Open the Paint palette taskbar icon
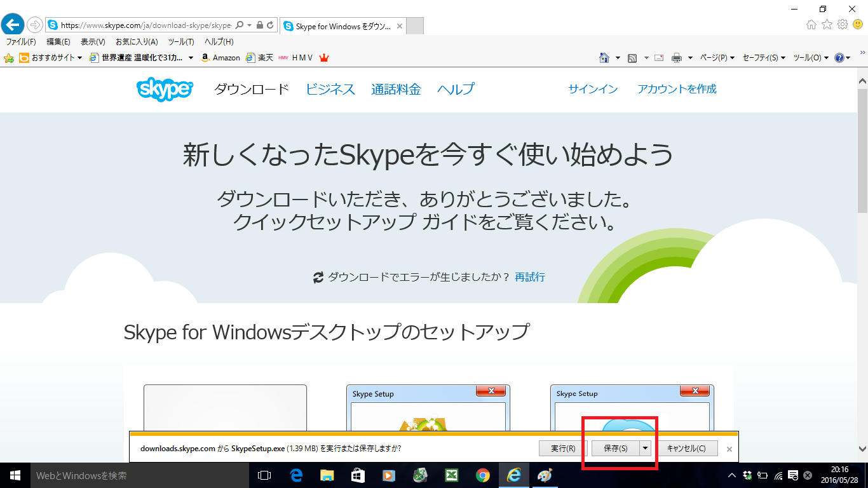868x488 pixels. [x=545, y=475]
